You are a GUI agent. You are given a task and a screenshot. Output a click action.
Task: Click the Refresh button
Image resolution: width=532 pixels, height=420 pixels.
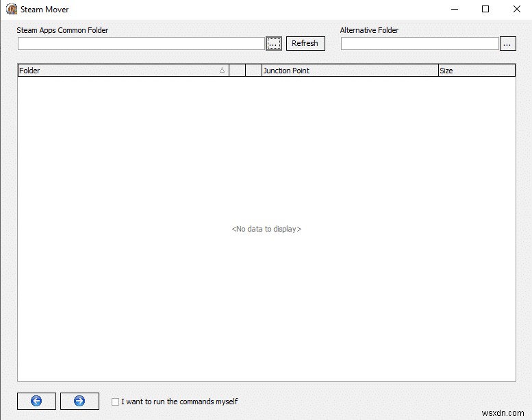point(305,43)
